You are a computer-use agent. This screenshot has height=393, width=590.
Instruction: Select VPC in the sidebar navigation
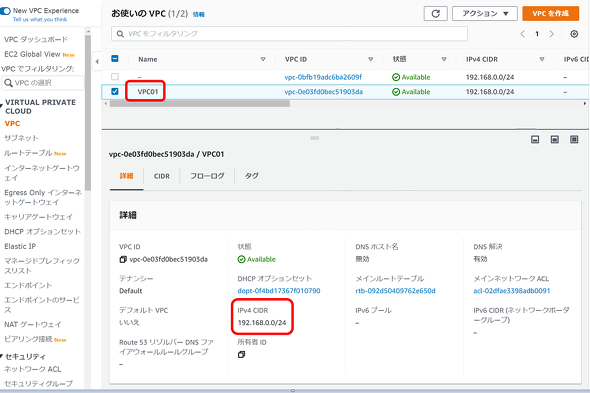[x=12, y=123]
